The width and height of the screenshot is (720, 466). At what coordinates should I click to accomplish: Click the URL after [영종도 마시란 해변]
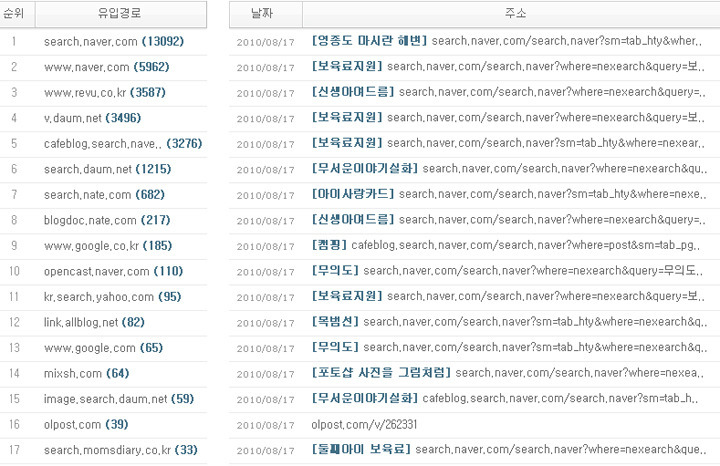[x=567, y=41]
